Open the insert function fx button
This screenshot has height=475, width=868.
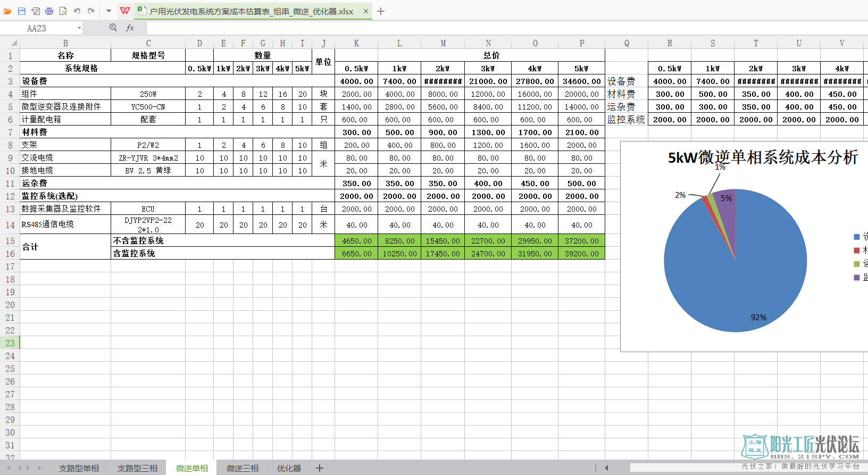point(130,28)
